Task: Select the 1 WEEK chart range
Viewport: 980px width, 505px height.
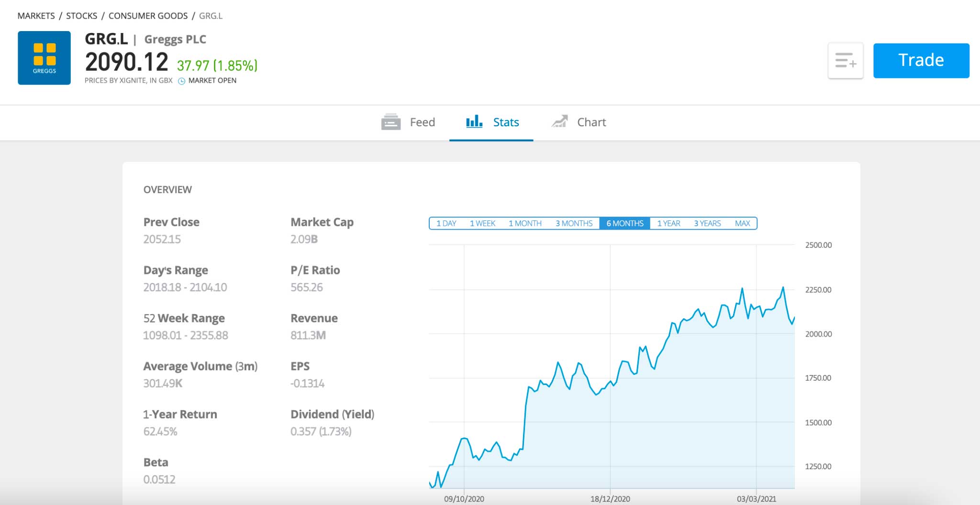Action: coord(482,223)
